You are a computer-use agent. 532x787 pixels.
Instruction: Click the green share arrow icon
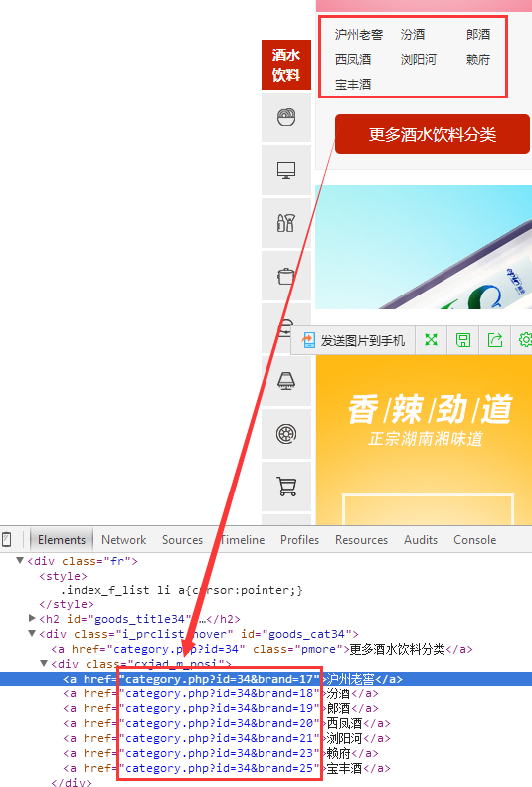495,340
